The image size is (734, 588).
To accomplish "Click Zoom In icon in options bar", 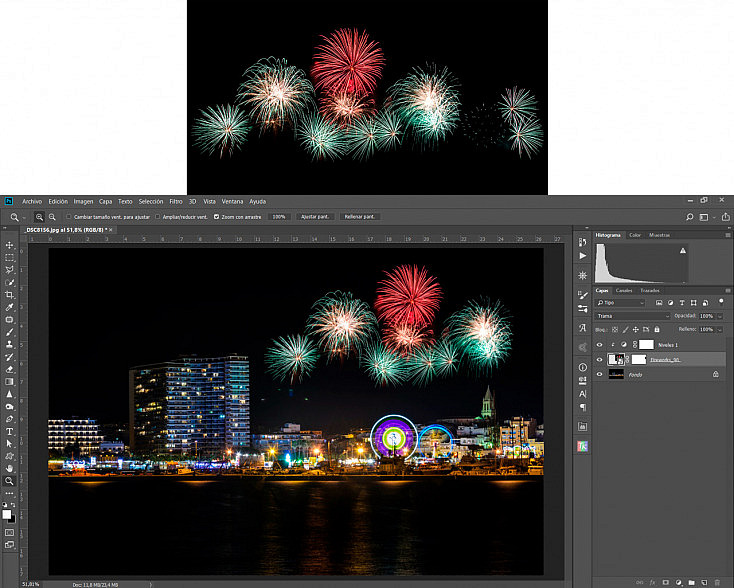I will (x=39, y=217).
